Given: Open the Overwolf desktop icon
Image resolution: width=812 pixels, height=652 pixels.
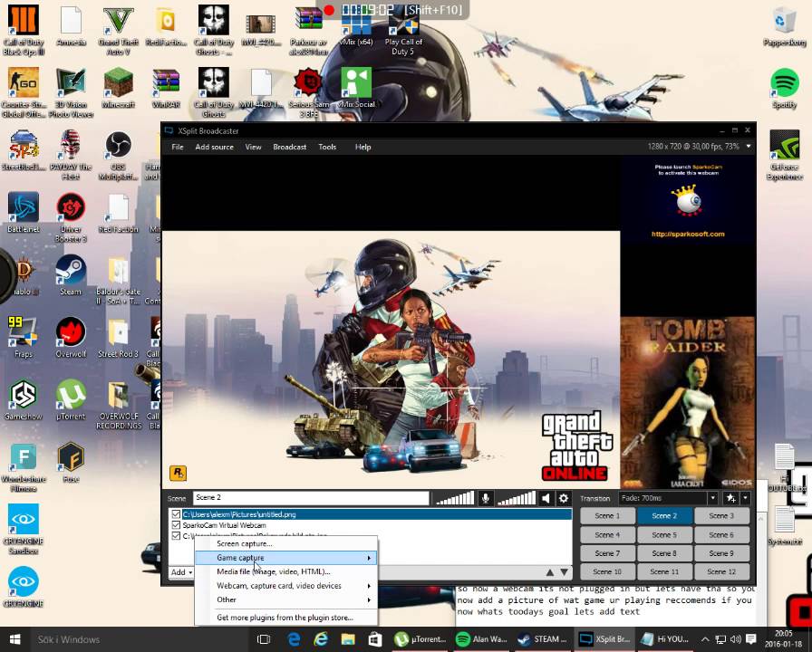Looking at the screenshot, I should pyautogui.click(x=71, y=338).
